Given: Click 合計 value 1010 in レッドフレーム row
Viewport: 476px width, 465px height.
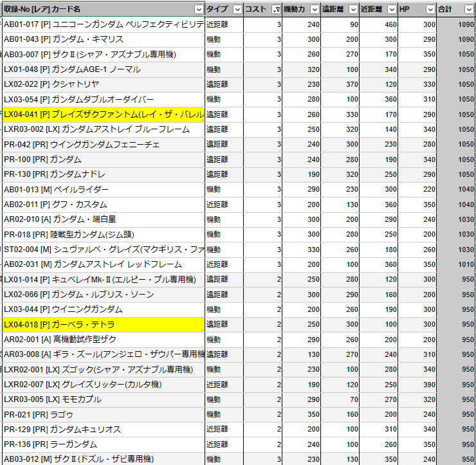Looking at the screenshot, I should coord(456,265).
